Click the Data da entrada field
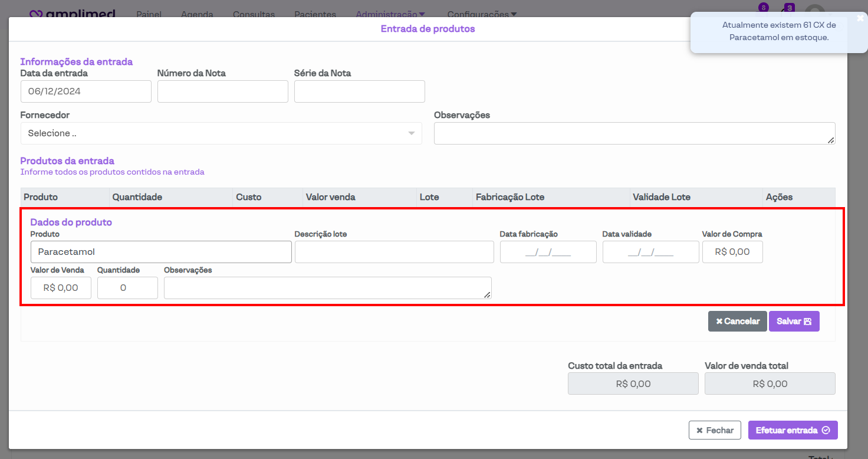The image size is (868, 459). tap(86, 91)
